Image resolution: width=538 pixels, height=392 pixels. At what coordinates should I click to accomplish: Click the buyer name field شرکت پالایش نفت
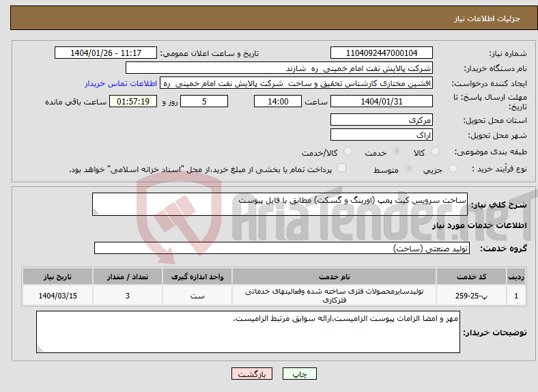click(279, 68)
